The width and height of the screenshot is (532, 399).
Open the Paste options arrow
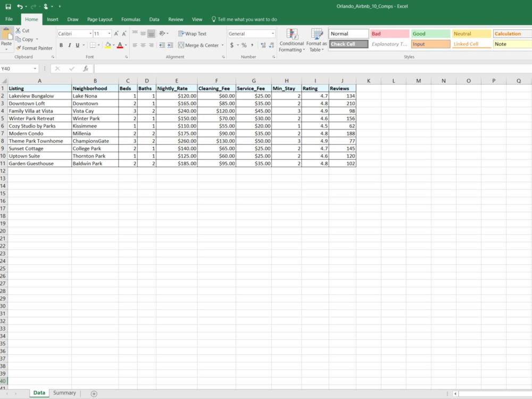coord(6,49)
